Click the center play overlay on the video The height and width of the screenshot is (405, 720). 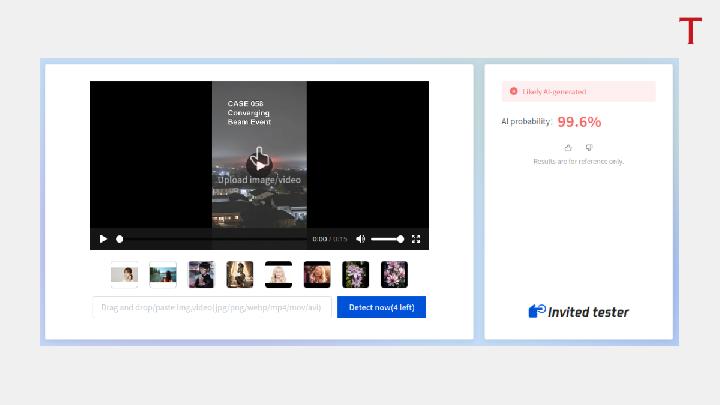coord(259,164)
